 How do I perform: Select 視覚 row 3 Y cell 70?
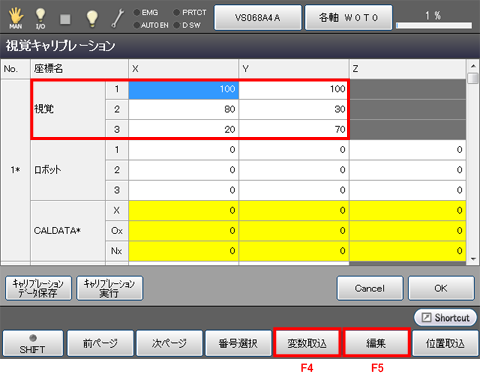click(294, 129)
